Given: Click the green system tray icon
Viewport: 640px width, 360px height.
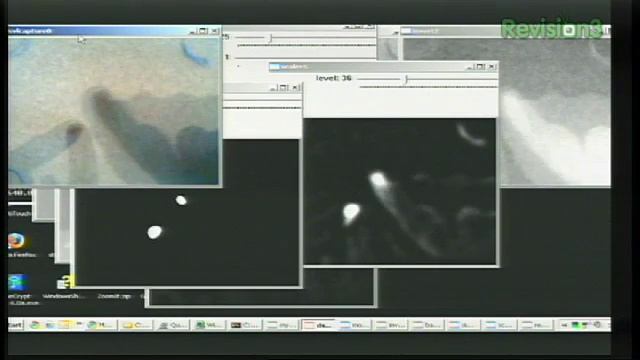Looking at the screenshot, I should 576,325.
